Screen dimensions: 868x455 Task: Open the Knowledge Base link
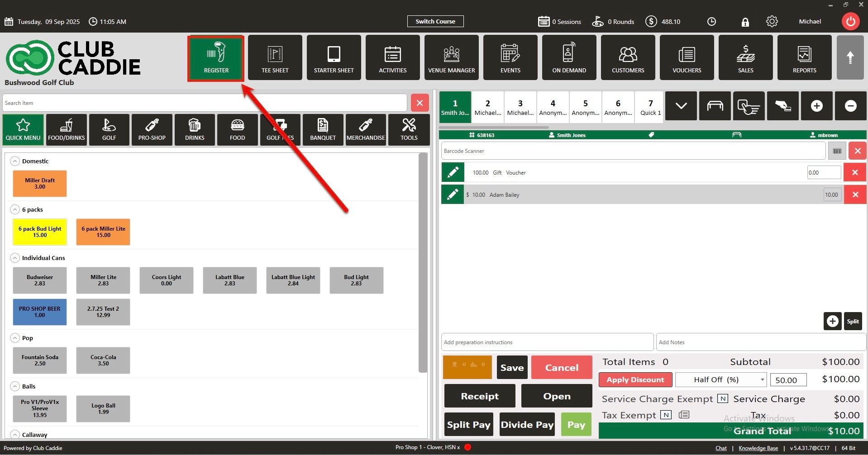pyautogui.click(x=758, y=448)
